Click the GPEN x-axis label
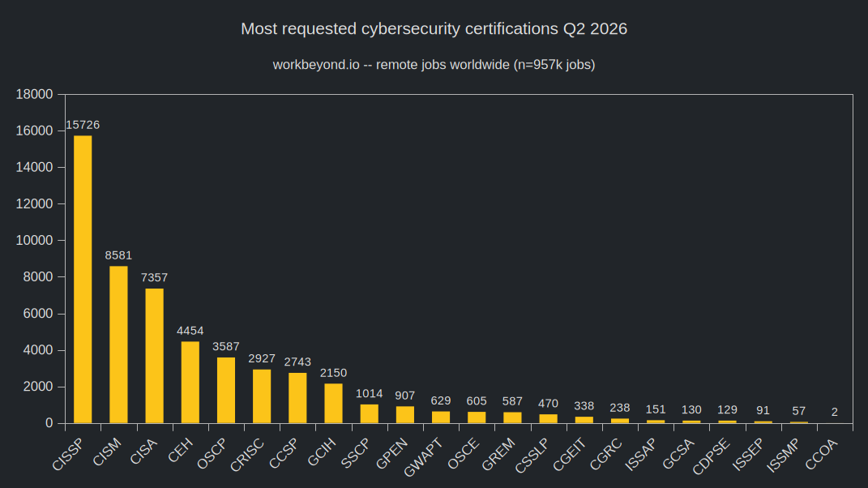The image size is (868, 488). (391, 454)
